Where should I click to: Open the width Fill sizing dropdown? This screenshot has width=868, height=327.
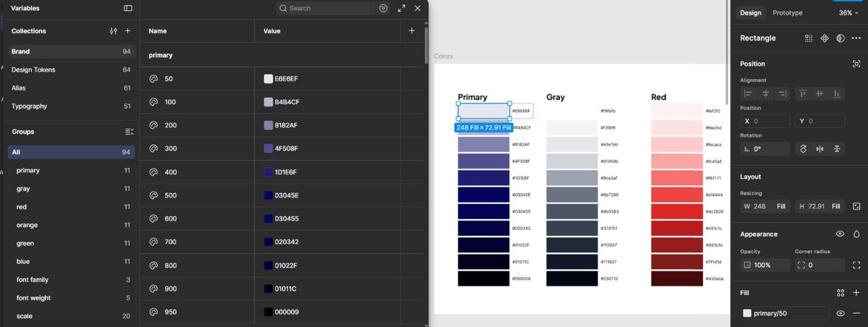[x=781, y=206]
